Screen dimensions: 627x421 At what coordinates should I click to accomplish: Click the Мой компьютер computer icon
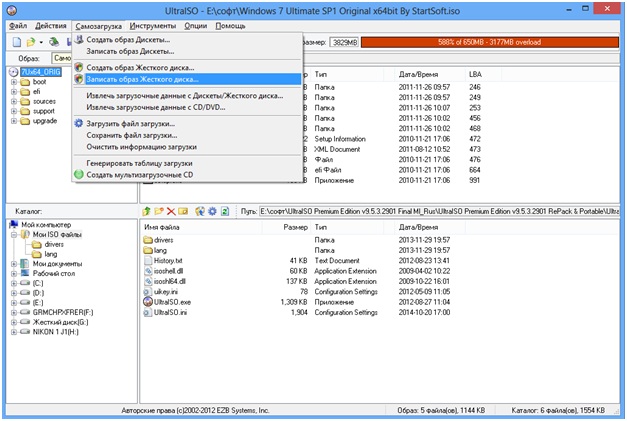14,224
